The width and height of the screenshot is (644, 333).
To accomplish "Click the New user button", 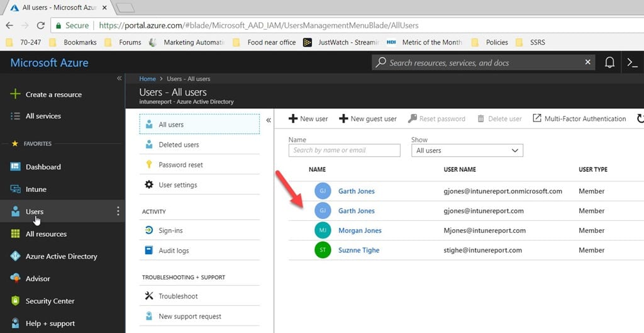I will pyautogui.click(x=308, y=119).
